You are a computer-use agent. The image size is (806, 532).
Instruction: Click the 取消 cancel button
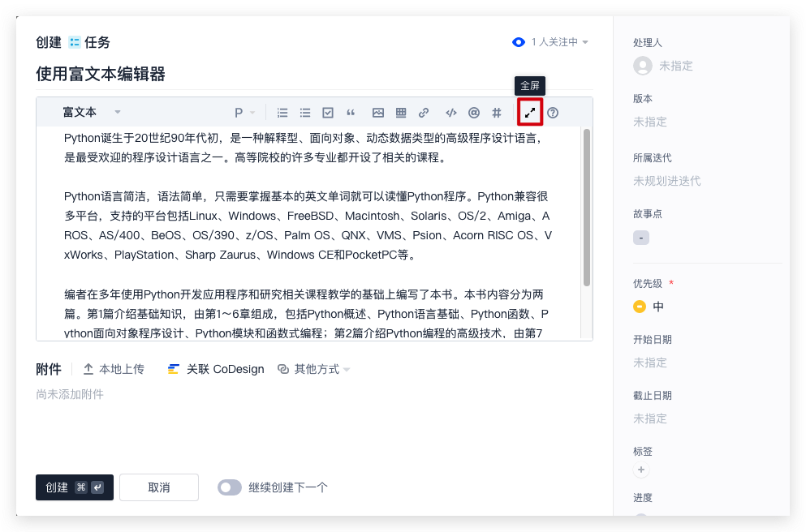[x=159, y=487]
